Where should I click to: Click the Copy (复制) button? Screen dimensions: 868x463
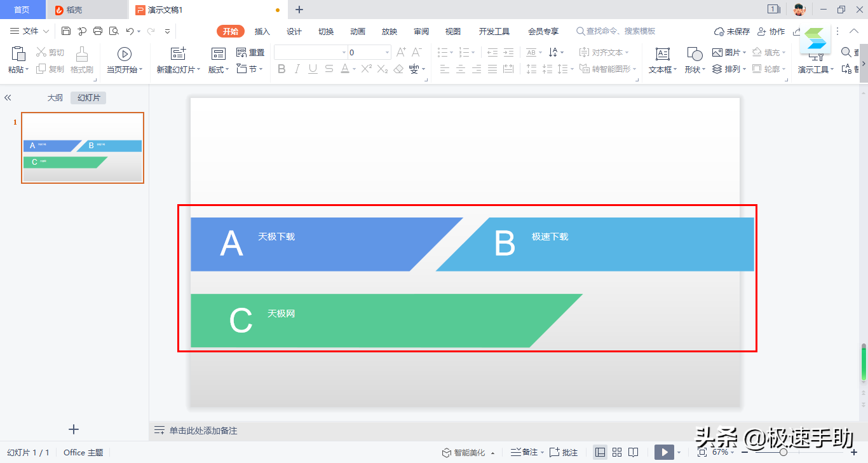(x=50, y=69)
